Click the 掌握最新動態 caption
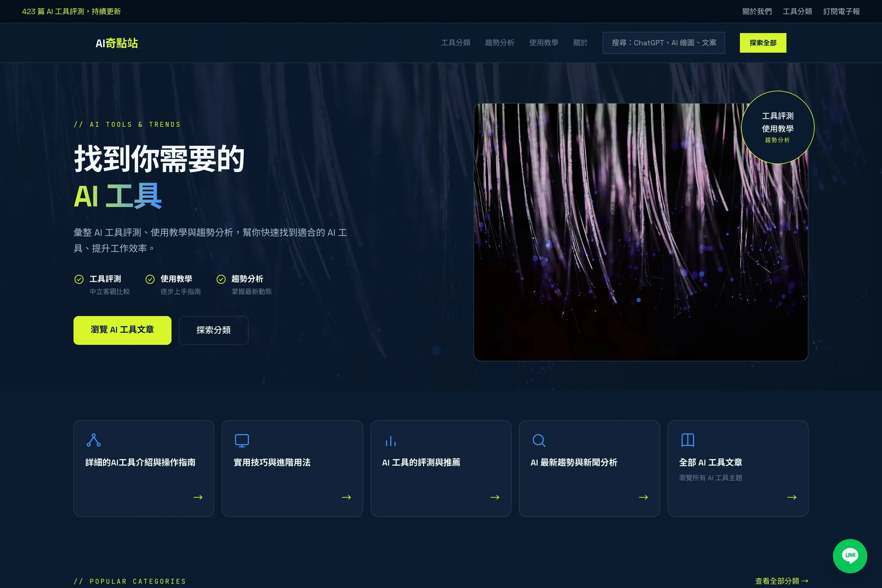Image resolution: width=882 pixels, height=588 pixels. 252,291
